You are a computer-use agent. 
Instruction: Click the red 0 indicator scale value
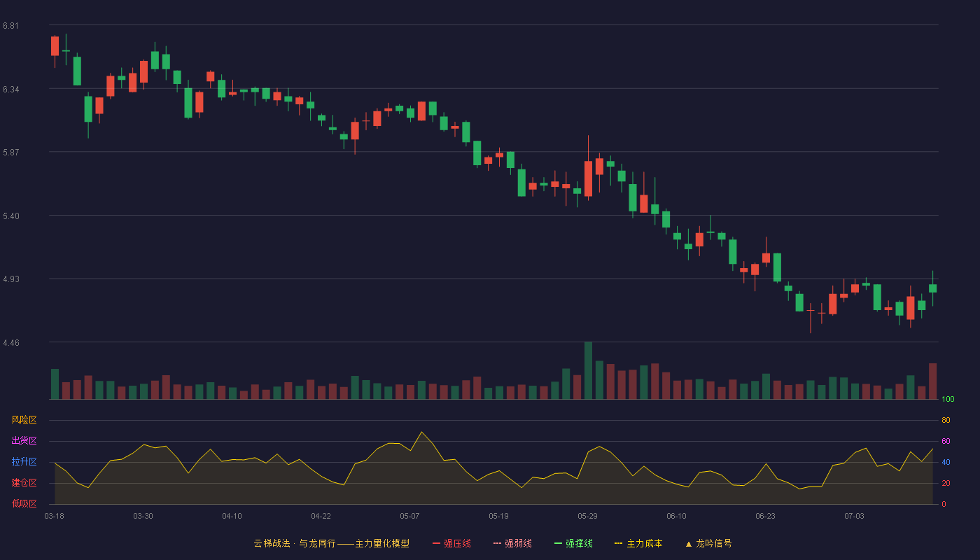tap(944, 504)
